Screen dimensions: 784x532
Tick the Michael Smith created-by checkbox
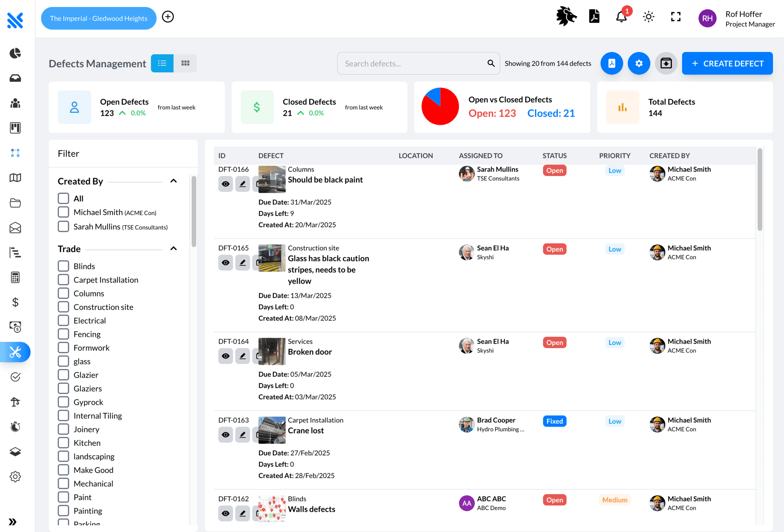(64, 212)
